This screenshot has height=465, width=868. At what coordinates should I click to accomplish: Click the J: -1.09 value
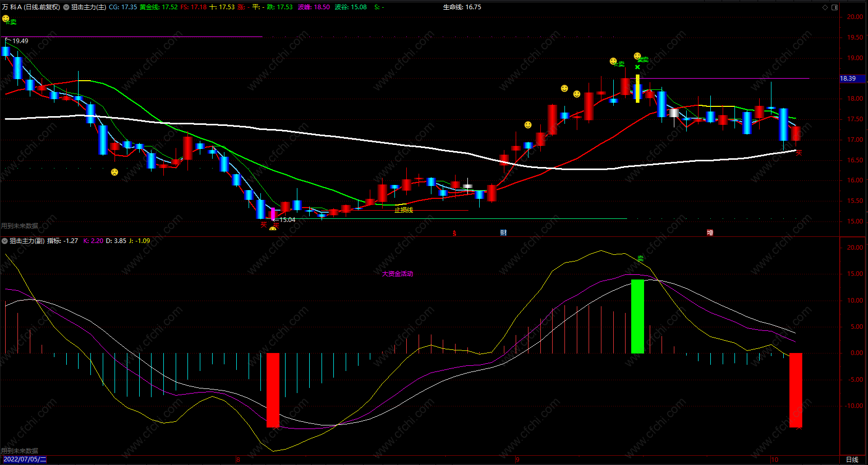(140, 241)
